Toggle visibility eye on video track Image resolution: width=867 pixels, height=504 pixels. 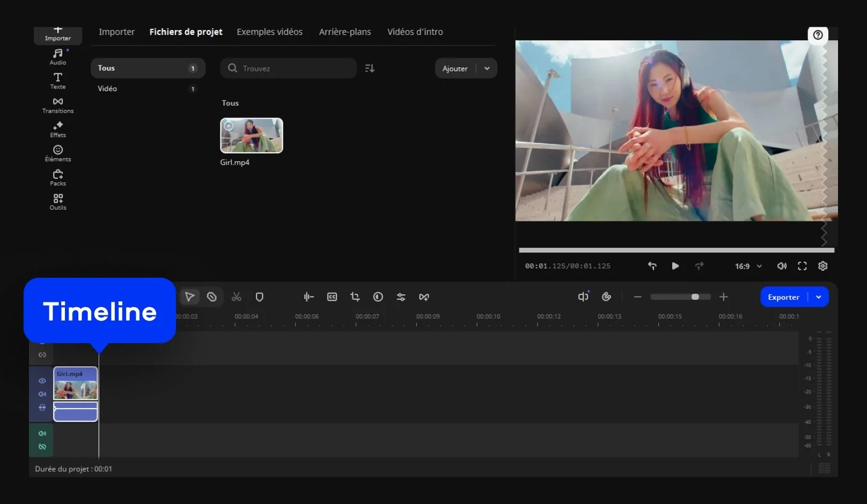click(42, 381)
